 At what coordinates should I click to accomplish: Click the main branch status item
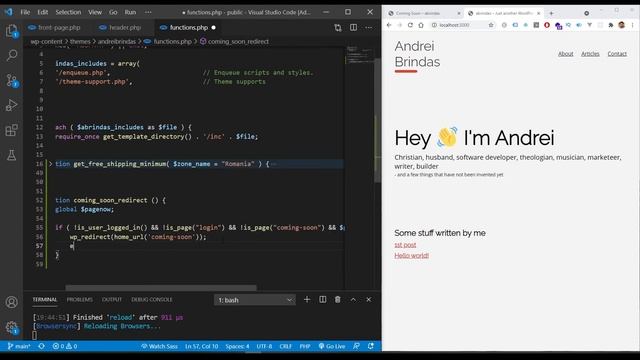[19, 346]
